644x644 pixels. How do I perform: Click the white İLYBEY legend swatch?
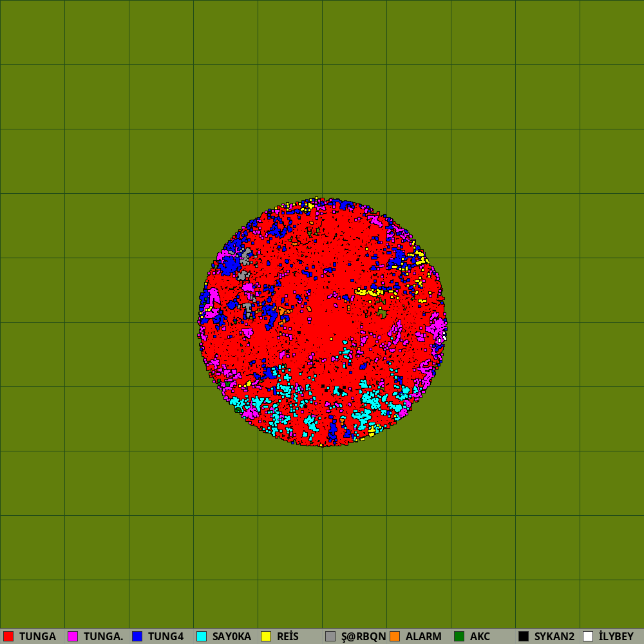(x=588, y=636)
